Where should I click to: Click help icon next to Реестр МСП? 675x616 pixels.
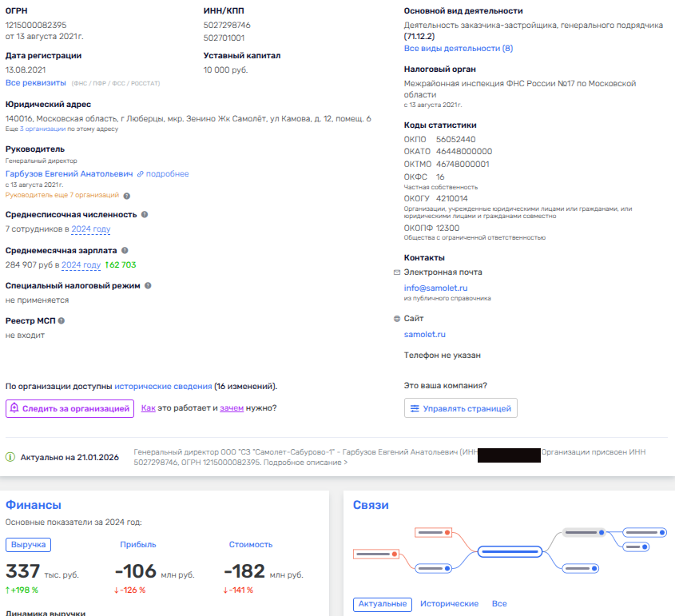click(x=62, y=320)
